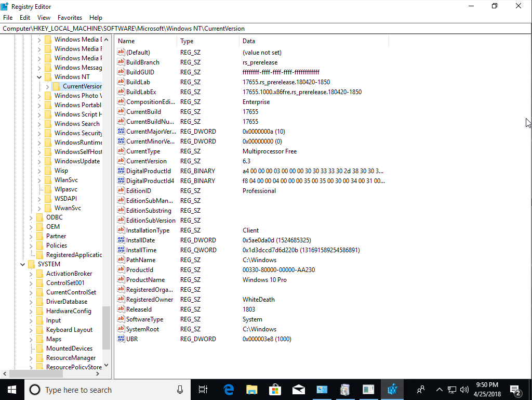The image size is (532, 400).
Task: Click the volume icon in system tray
Action: tap(464, 390)
